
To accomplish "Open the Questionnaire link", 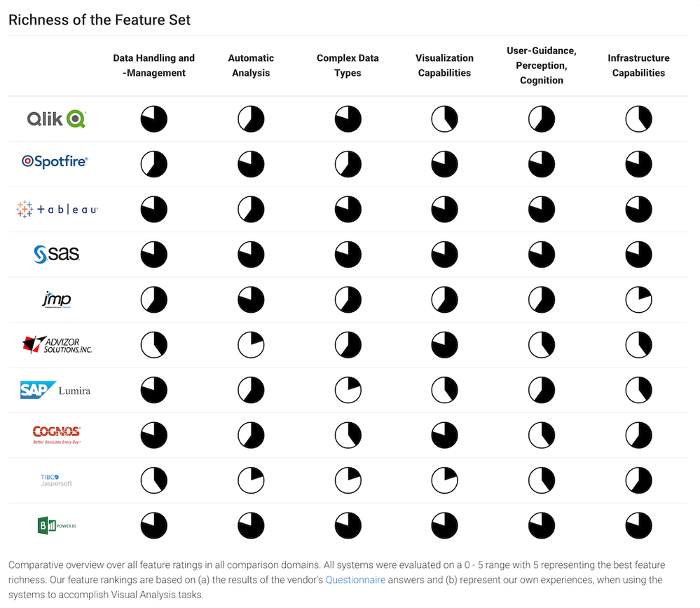I will coord(356,579).
